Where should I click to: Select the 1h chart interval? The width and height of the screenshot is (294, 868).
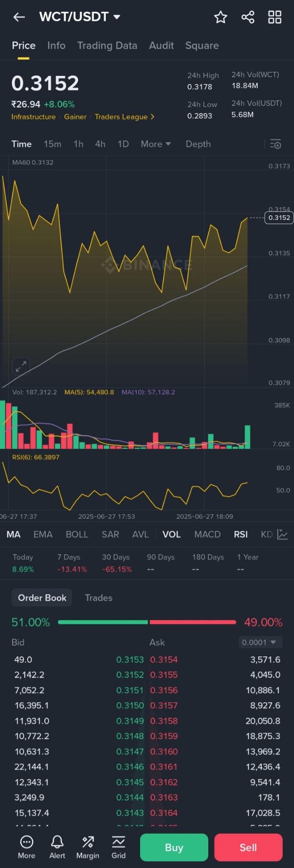tap(78, 144)
